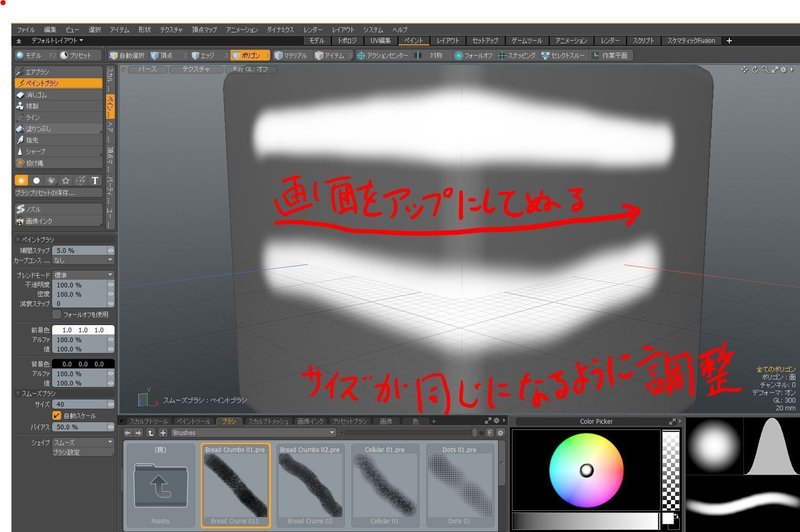Toggle the 対称 (Symmetry) button
800x532 pixels.
coord(431,55)
